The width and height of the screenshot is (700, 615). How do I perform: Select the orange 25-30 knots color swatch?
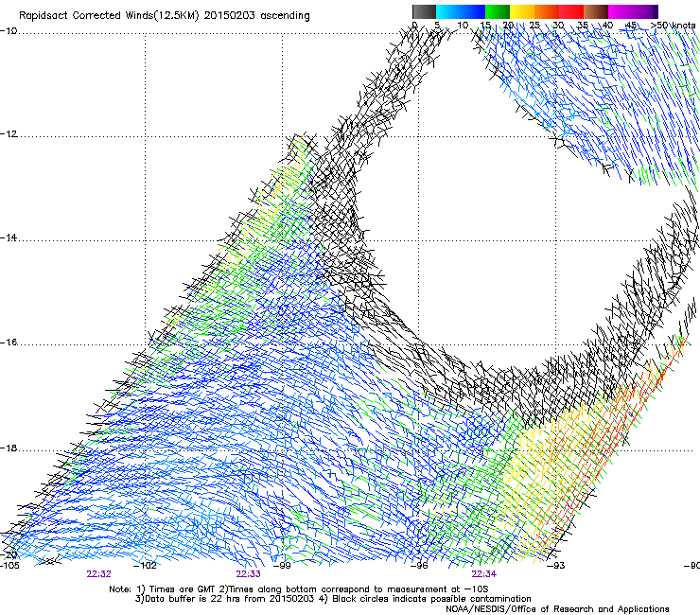(547, 11)
